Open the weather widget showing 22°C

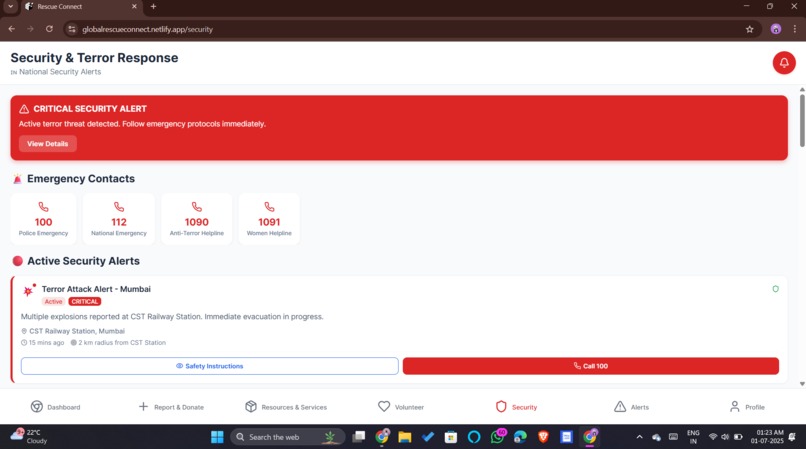[x=30, y=437]
